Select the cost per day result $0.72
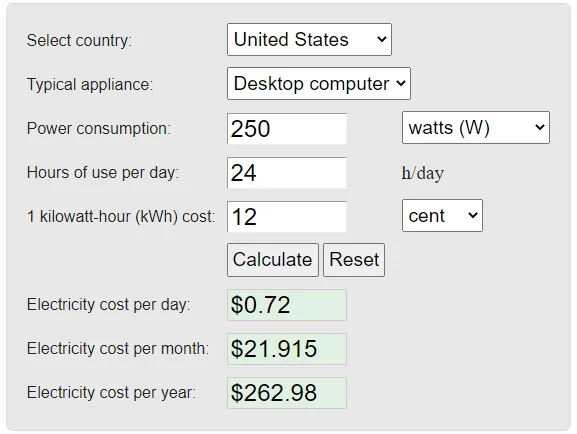Image resolution: width=577 pixels, height=434 pixels. [287, 305]
